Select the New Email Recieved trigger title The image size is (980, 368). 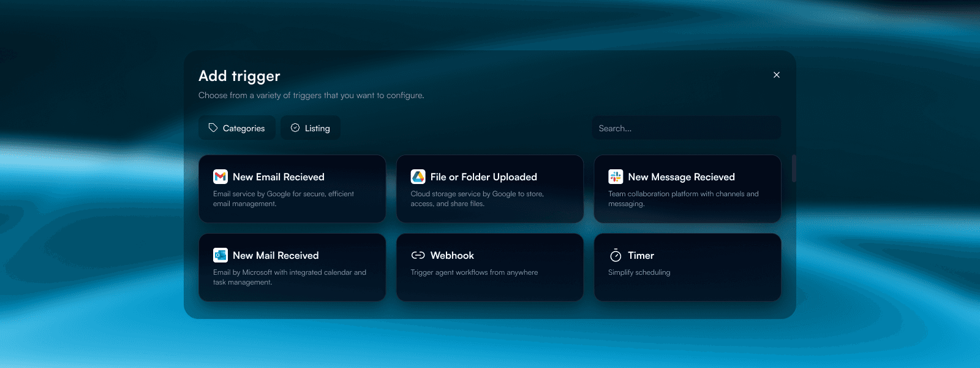279,177
